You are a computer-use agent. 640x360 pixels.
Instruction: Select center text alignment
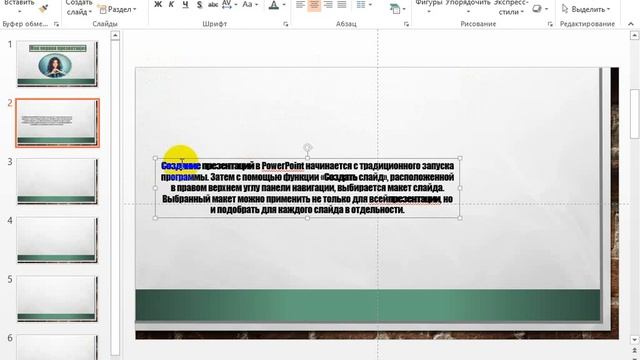point(314,5)
